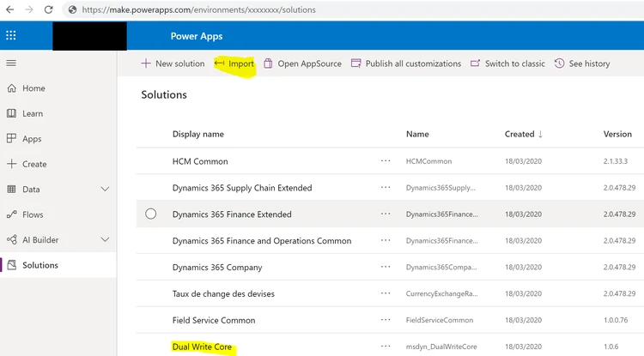644x356 pixels.
Task: Open more options for HCM Common
Action: [x=386, y=160]
